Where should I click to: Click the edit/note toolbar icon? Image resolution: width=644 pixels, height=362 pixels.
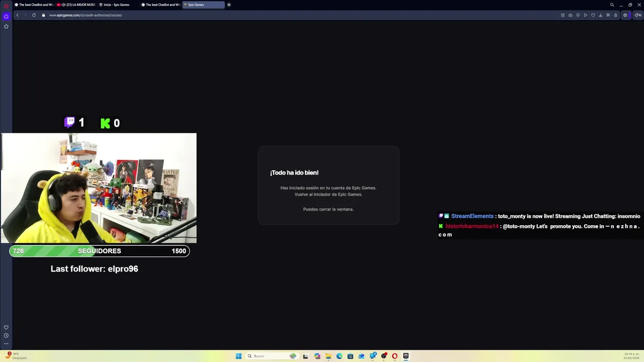(x=562, y=15)
